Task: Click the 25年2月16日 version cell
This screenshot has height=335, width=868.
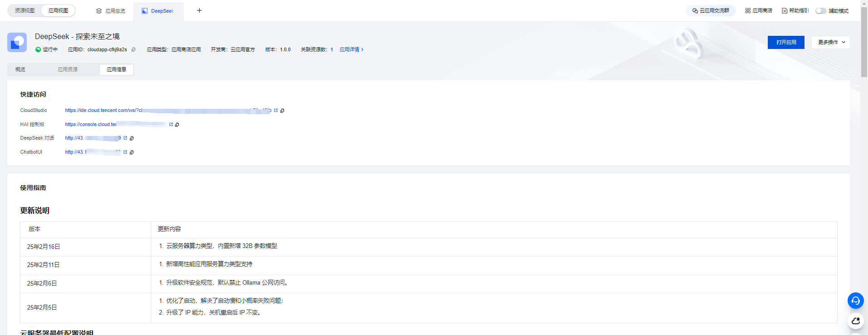Action: [x=86, y=247]
